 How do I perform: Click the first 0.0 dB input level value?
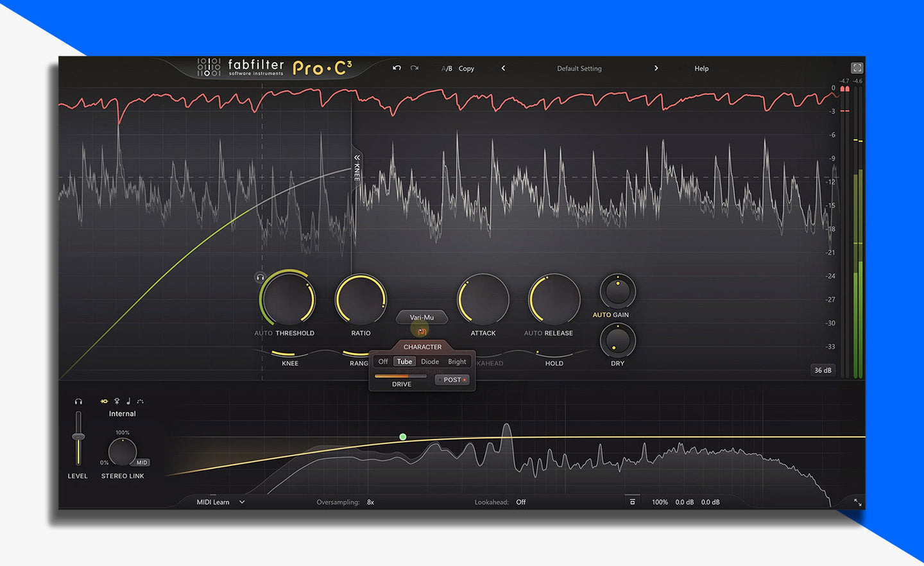click(684, 502)
